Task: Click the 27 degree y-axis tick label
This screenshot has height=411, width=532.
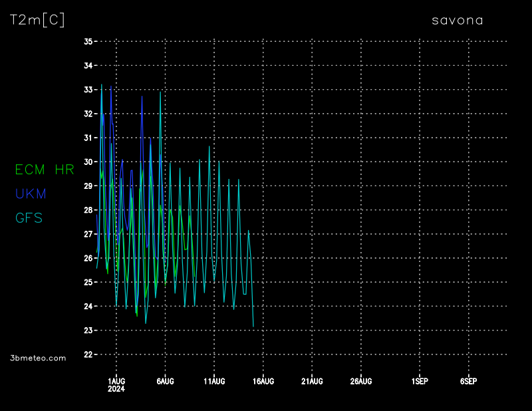Action: 88,234
